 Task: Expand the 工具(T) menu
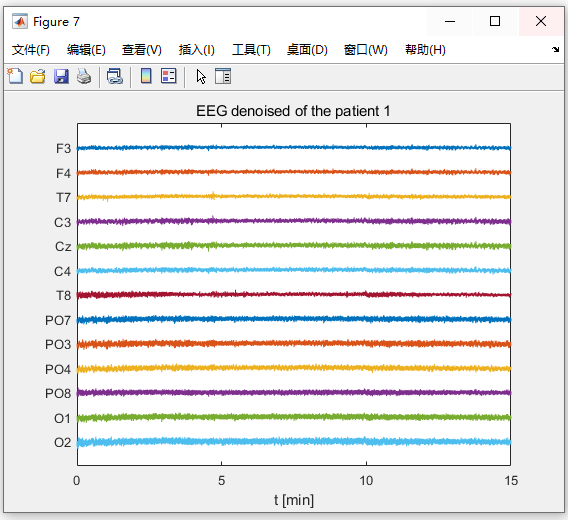pyautogui.click(x=251, y=50)
